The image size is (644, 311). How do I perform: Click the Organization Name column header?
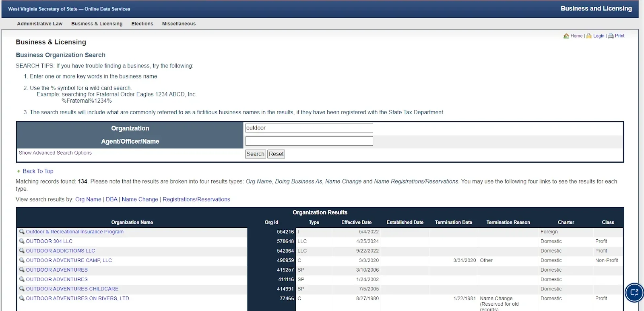tap(132, 222)
